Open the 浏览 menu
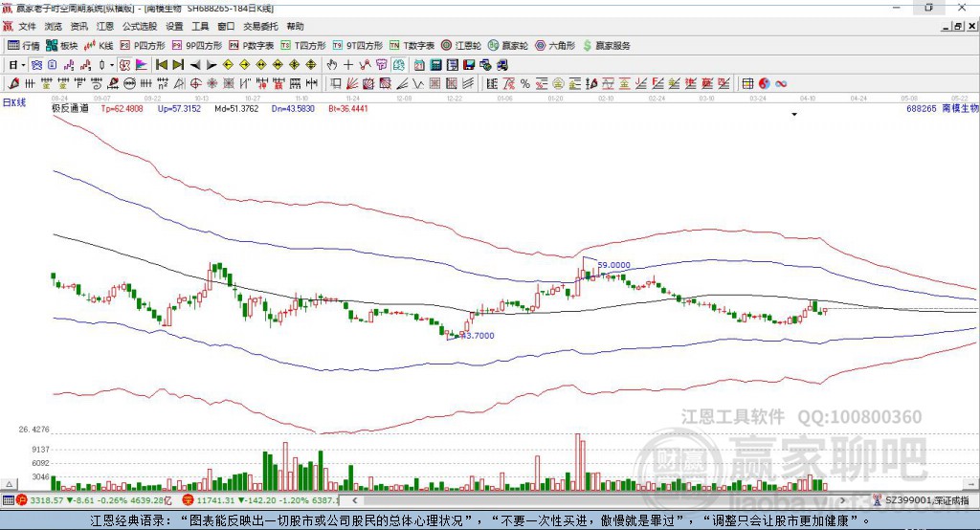Screen dimensions: 980x530 pos(54,26)
